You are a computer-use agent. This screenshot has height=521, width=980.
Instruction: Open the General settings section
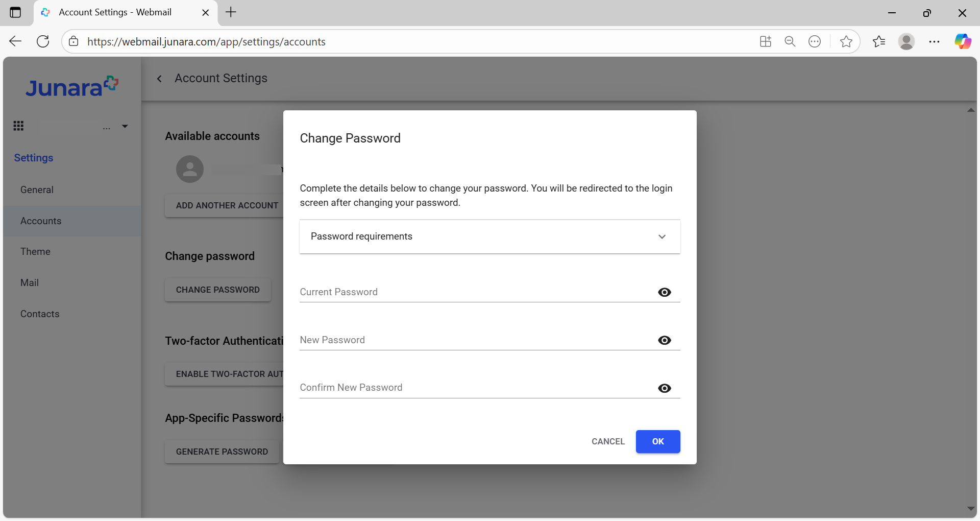pyautogui.click(x=72, y=190)
